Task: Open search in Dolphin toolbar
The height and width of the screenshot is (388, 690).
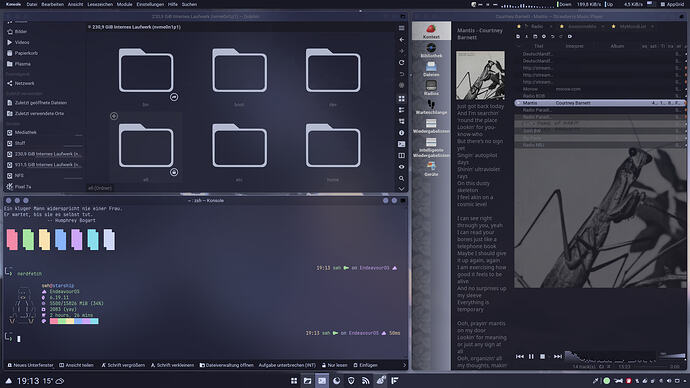Action: 401,178
